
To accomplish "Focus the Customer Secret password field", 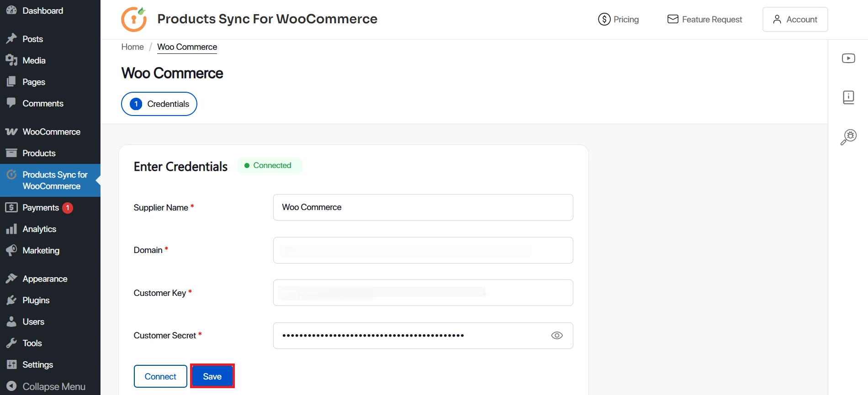I will point(423,336).
